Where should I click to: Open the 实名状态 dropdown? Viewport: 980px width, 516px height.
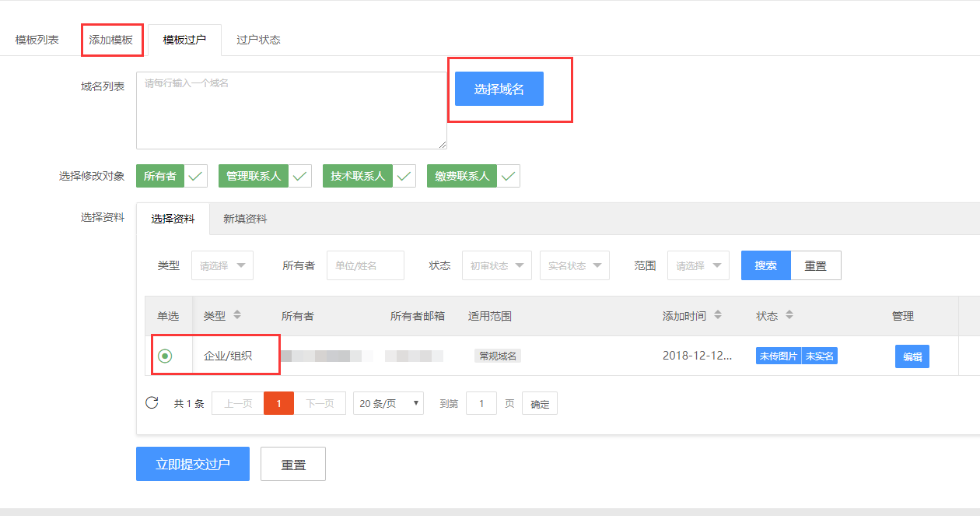click(x=574, y=265)
